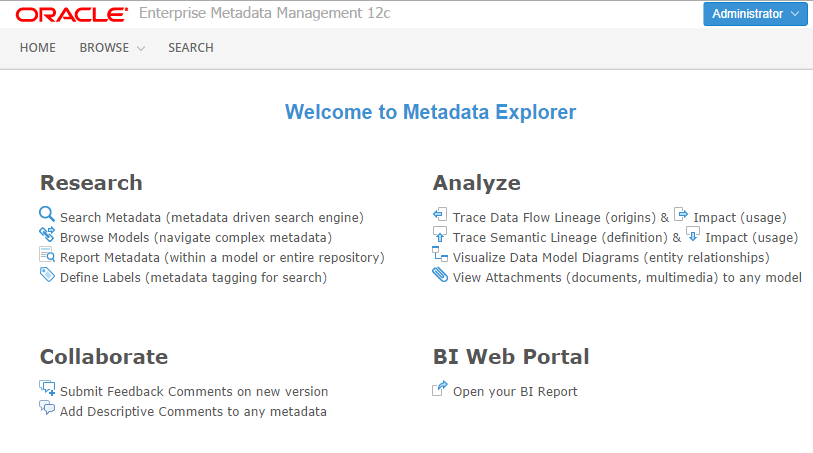Go to the HOME menu item
Viewport: 813px width, 453px height.
[x=38, y=48]
